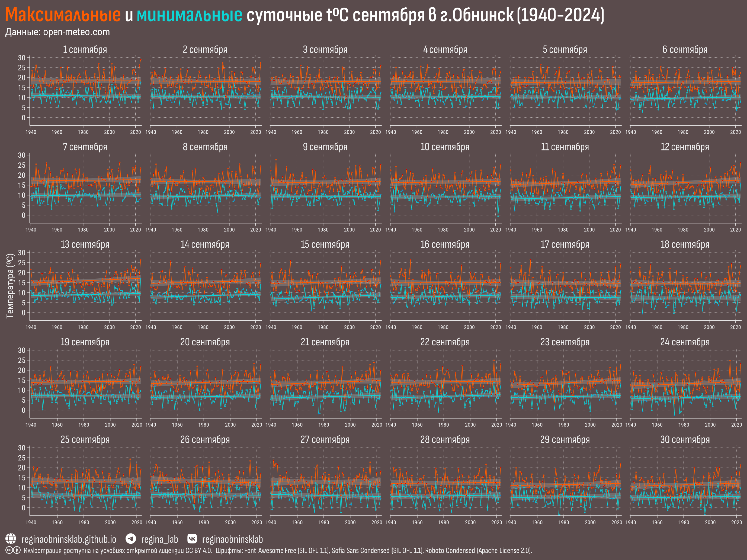Click the orange word Максимальные in title

[x=63, y=15]
